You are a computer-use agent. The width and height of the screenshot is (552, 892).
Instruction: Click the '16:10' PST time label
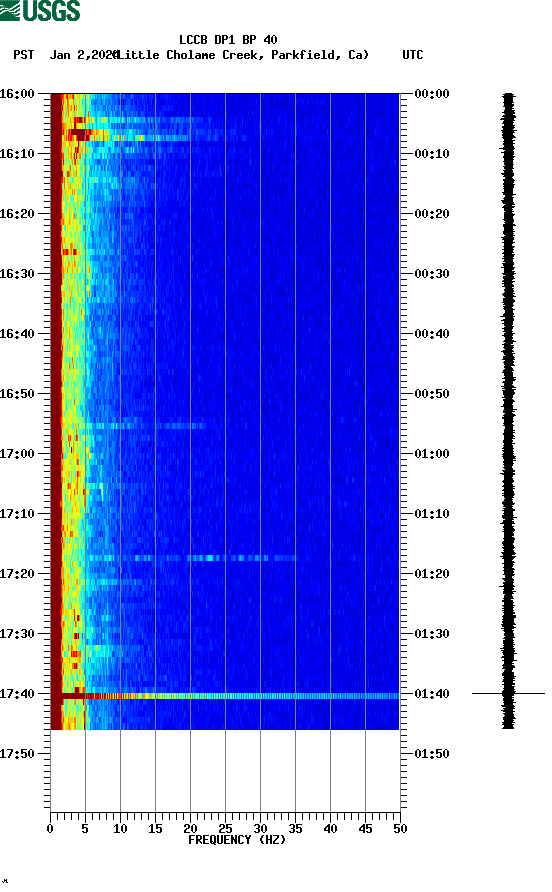click(x=17, y=154)
